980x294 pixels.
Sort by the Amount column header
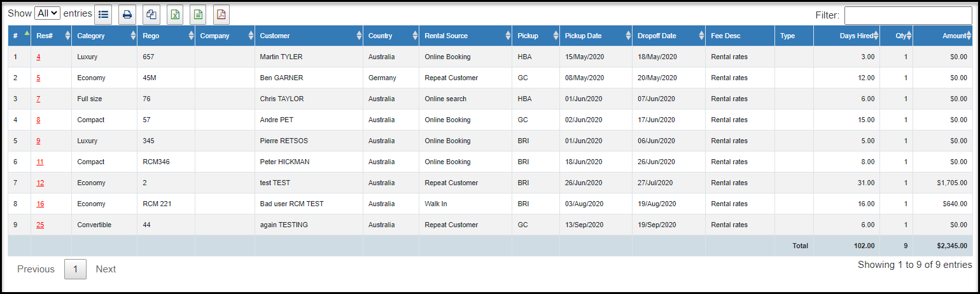pyautogui.click(x=942, y=36)
